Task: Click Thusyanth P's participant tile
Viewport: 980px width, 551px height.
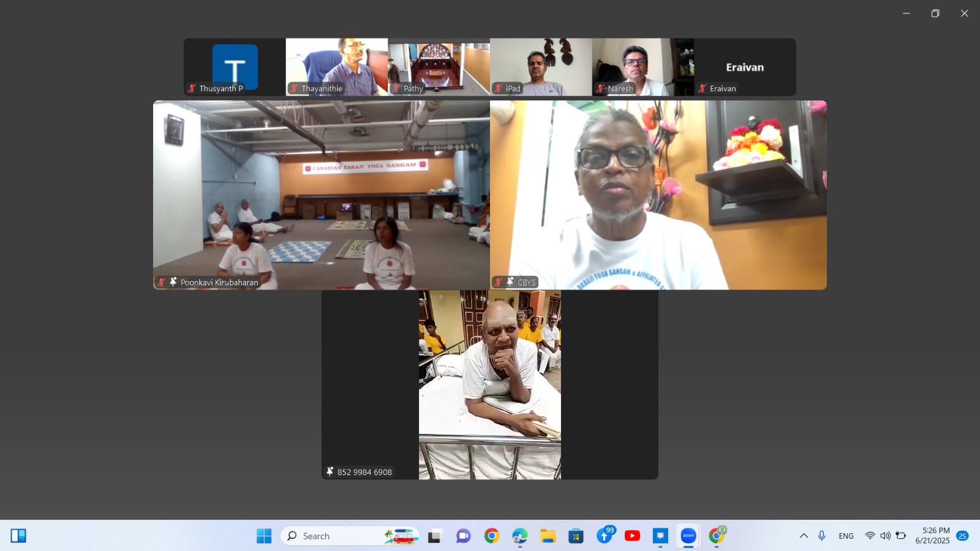Action: [x=235, y=67]
